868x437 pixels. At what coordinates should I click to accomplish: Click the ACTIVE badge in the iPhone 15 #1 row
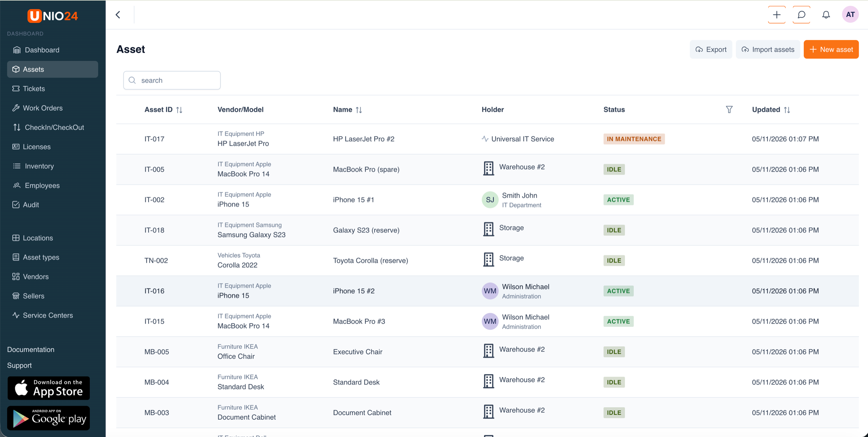(618, 200)
